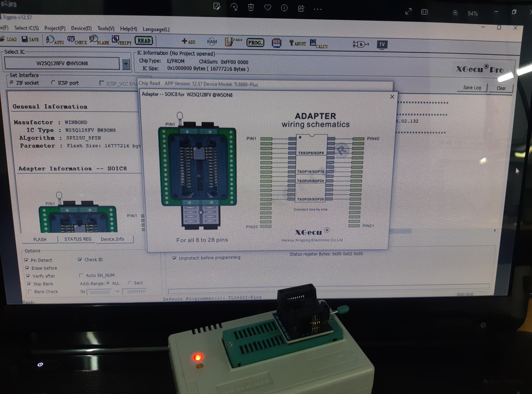Click the photo viewer zoom-in magnifier icon
This screenshot has width=532, height=394.
(x=455, y=13)
